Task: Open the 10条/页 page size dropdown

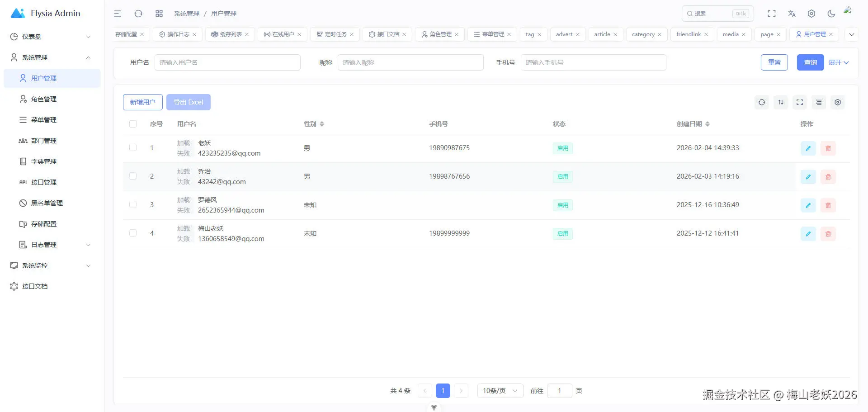Action: click(x=500, y=391)
